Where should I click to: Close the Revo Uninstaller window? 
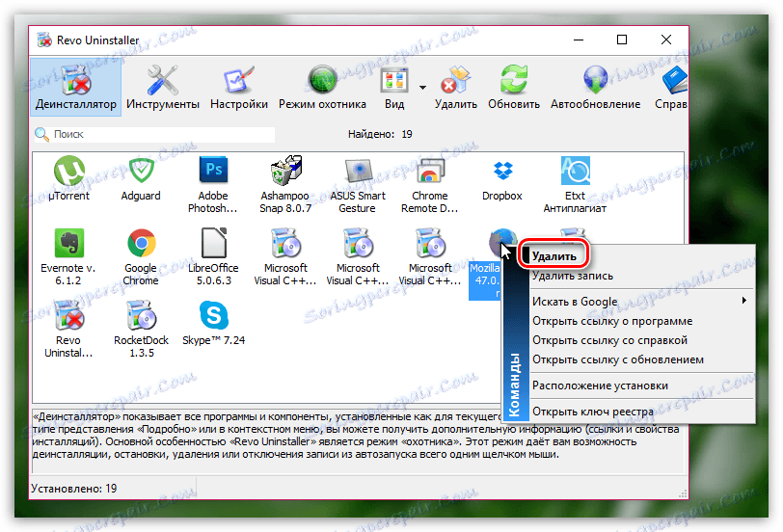click(x=666, y=40)
